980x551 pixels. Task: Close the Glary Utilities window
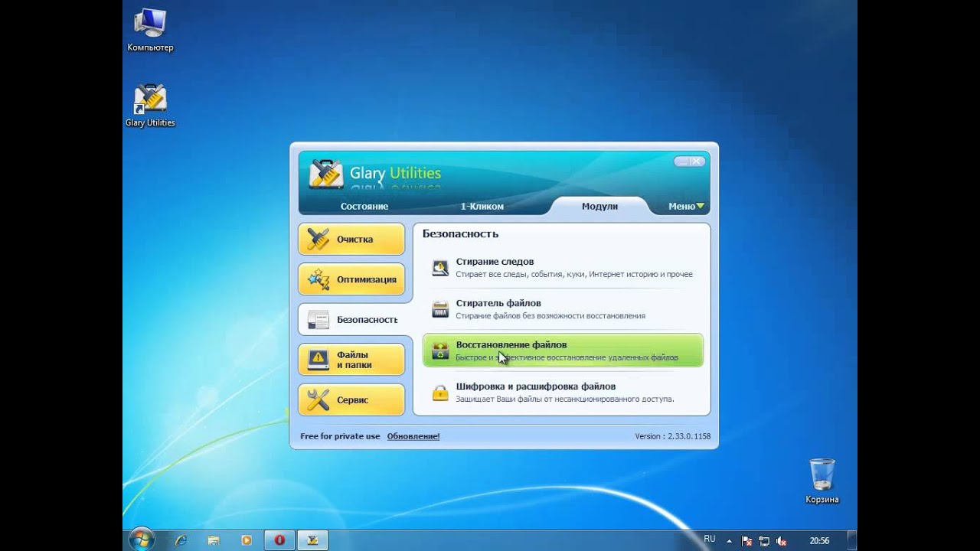pyautogui.click(x=697, y=161)
